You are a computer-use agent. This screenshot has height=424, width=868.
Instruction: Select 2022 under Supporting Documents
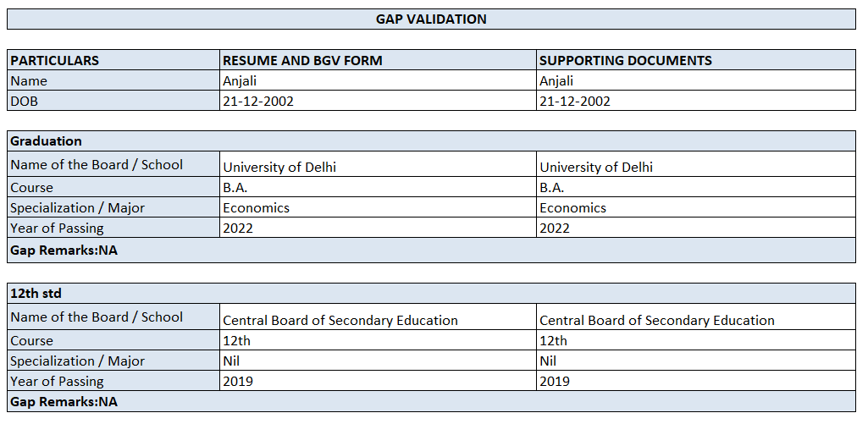[555, 229]
